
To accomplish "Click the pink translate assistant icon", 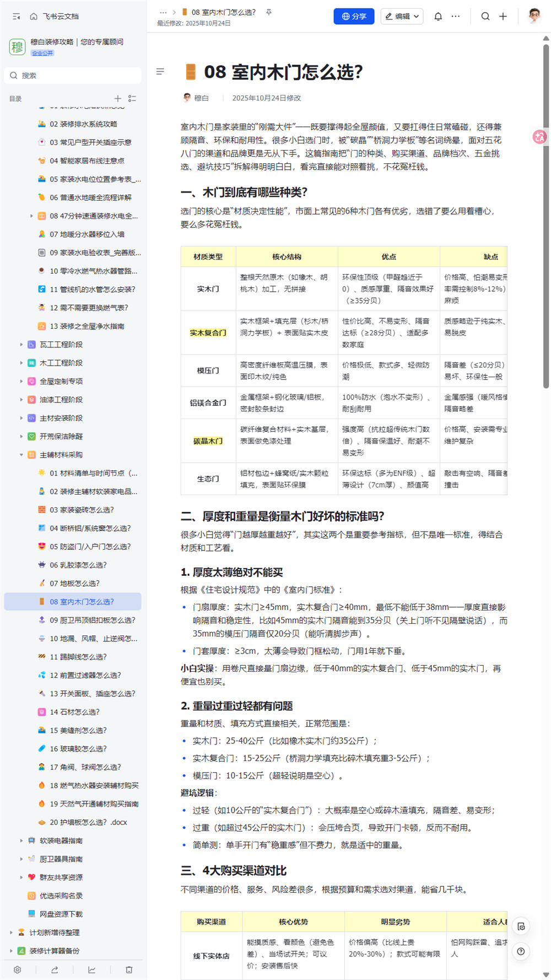I will [x=539, y=137].
